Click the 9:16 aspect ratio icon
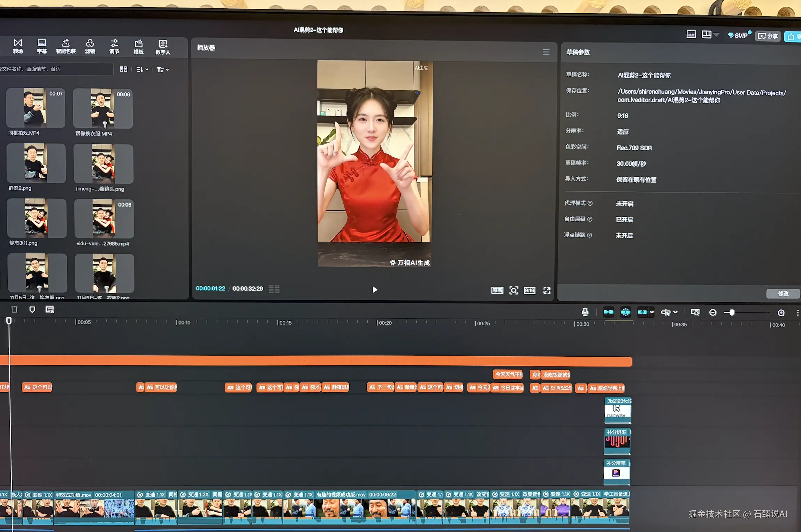The image size is (801, 532). click(x=529, y=290)
